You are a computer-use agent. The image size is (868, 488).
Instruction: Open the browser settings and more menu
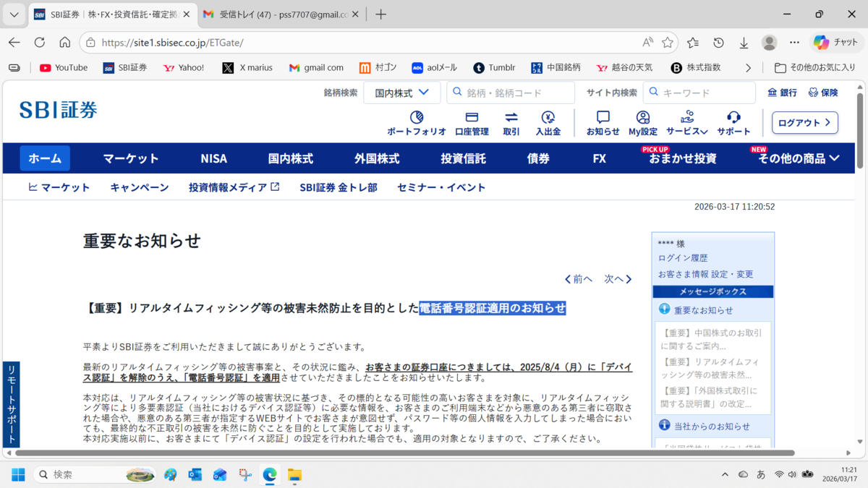point(794,43)
